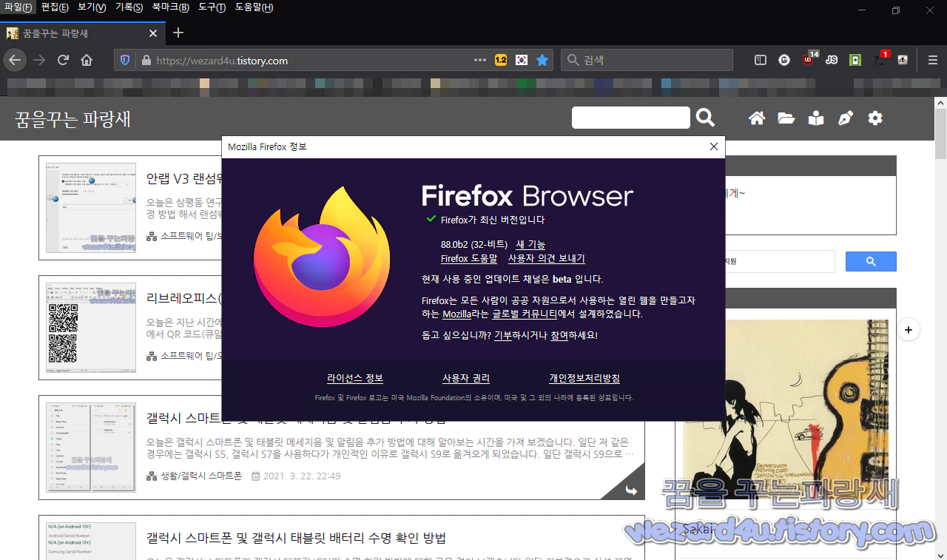Open the blog folder icon
Viewport: 947px width, 560px height.
(x=786, y=118)
